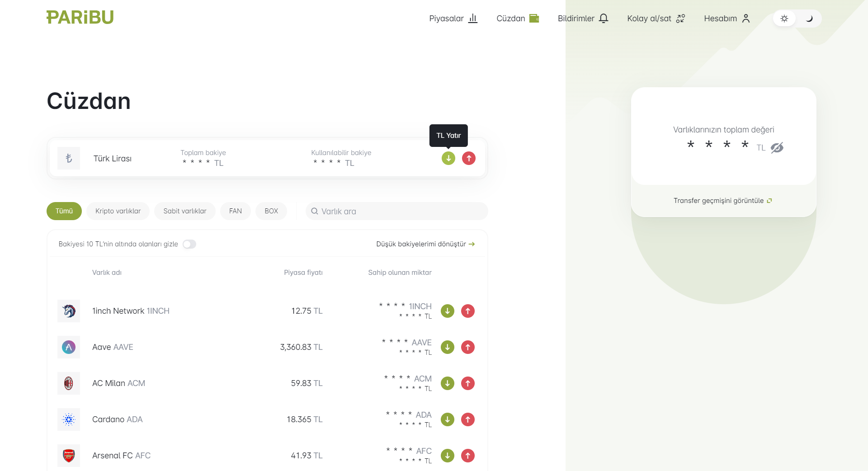Select the Kripto varlıklar filter tab
The height and width of the screenshot is (471, 868).
click(x=118, y=211)
